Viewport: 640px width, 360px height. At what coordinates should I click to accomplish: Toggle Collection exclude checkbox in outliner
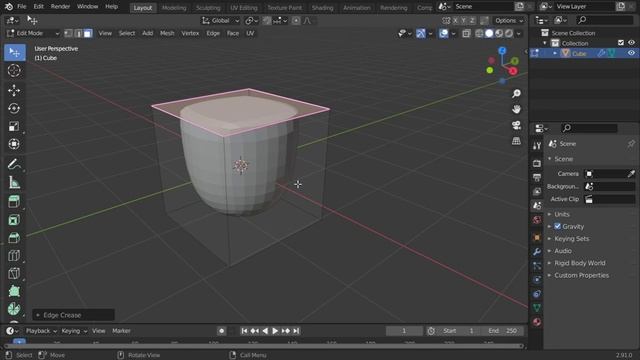(621, 43)
